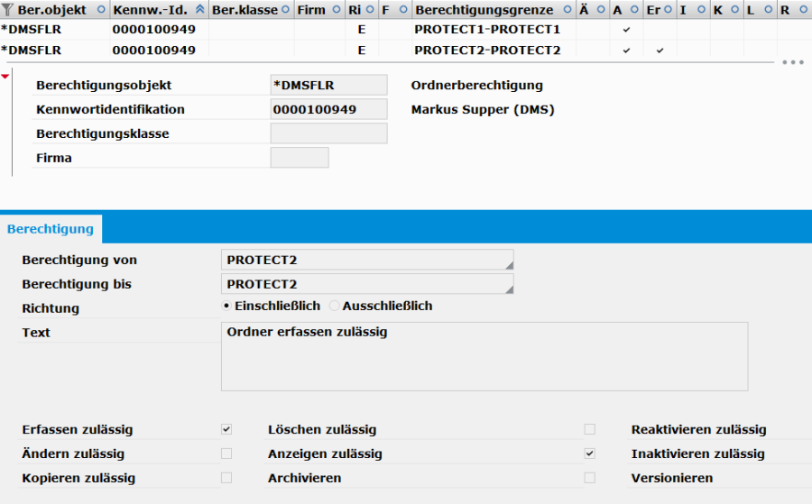Image resolution: width=812 pixels, height=504 pixels.
Task: Expand the Berechtigung bis field corner arrow
Action: (509, 289)
